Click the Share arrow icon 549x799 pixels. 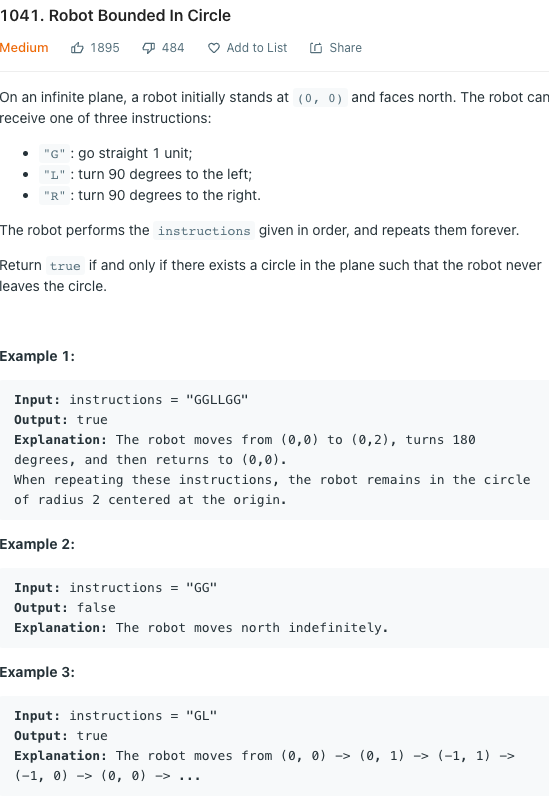(x=316, y=48)
